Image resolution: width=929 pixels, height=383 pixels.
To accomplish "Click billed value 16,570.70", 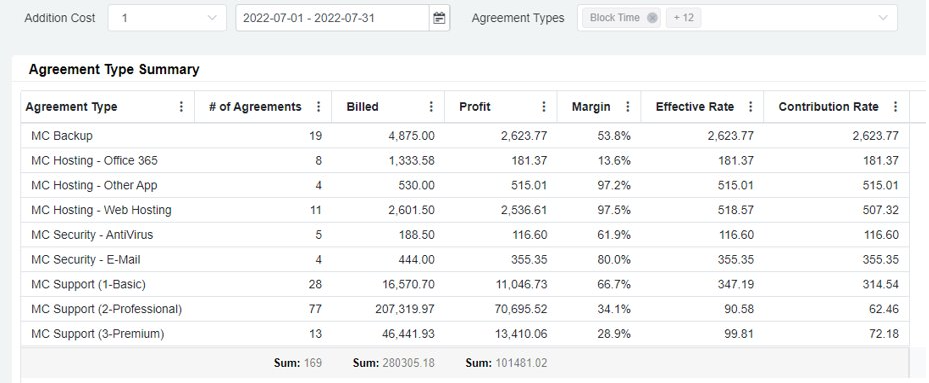I will (408, 285).
